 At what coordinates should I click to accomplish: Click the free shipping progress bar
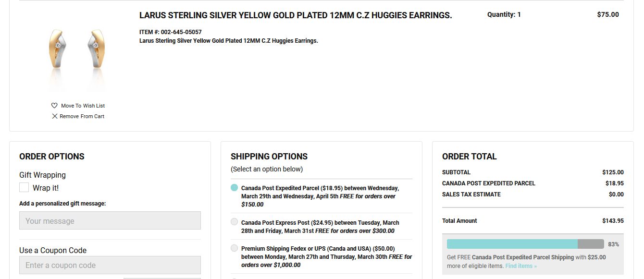[x=525, y=244]
